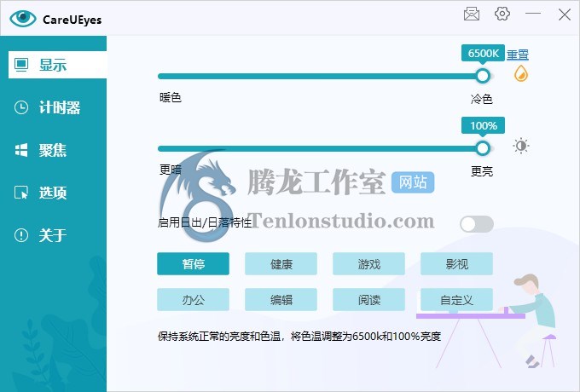
Task: Click the brightness slider handle
Action: 483,148
